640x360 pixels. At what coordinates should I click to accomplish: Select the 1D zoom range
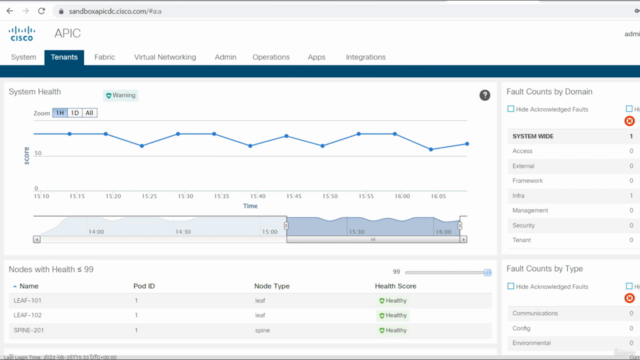pos(75,113)
